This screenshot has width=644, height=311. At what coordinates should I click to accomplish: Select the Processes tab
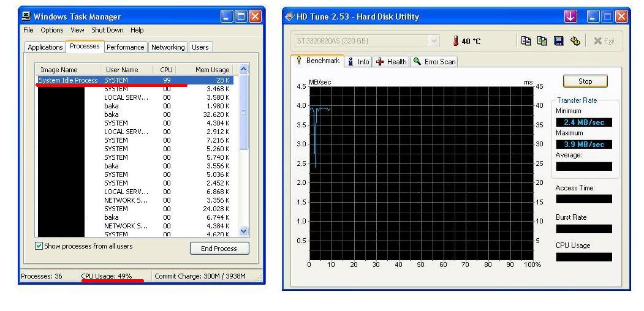tap(85, 46)
